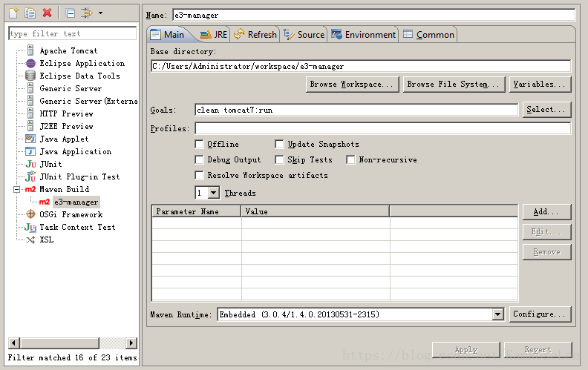Image resolution: width=588 pixels, height=370 pixels.
Task: Open the Threads count dropdown
Action: (x=213, y=193)
